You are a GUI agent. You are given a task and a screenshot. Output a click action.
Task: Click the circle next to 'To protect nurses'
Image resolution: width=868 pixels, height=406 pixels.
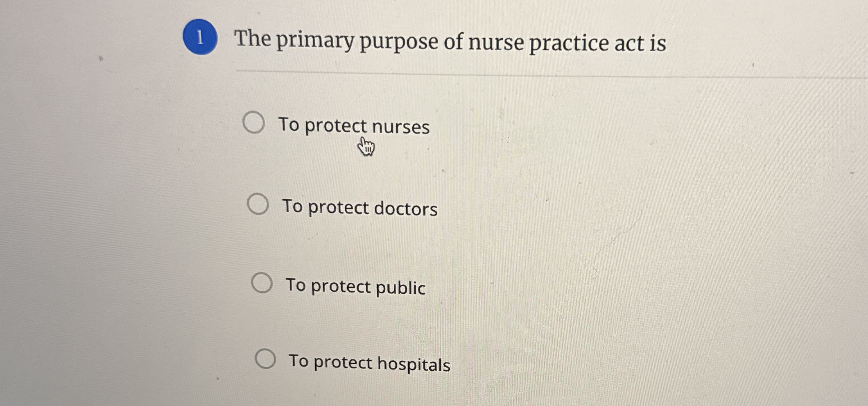click(255, 123)
